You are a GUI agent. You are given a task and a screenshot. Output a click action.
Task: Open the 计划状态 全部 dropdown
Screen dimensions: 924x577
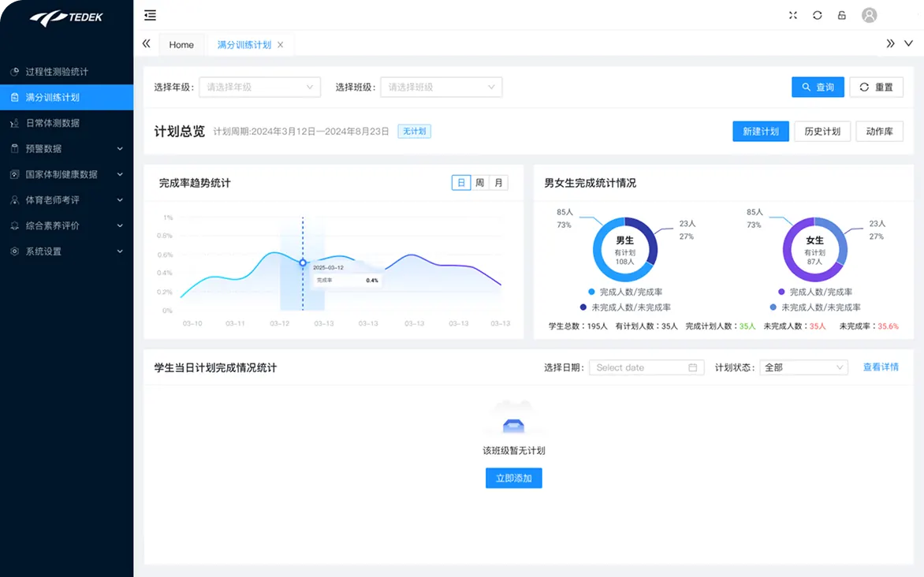(x=804, y=368)
